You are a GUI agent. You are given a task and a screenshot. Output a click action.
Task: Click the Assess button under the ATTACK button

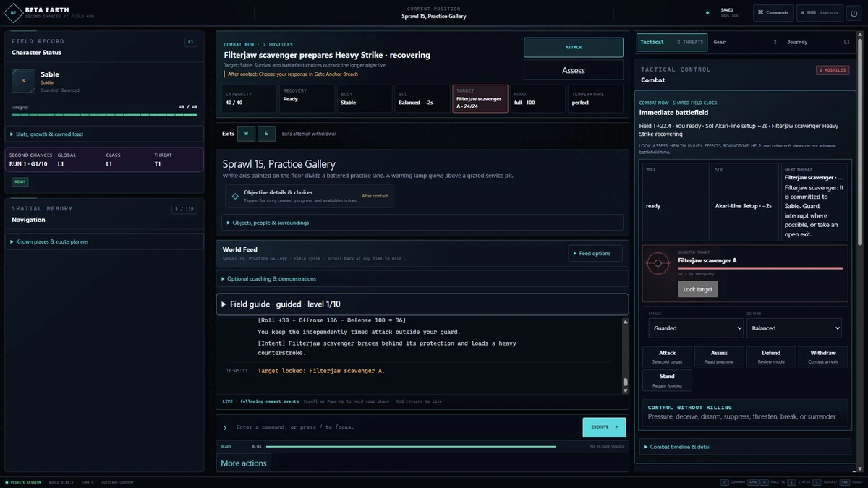coord(574,70)
